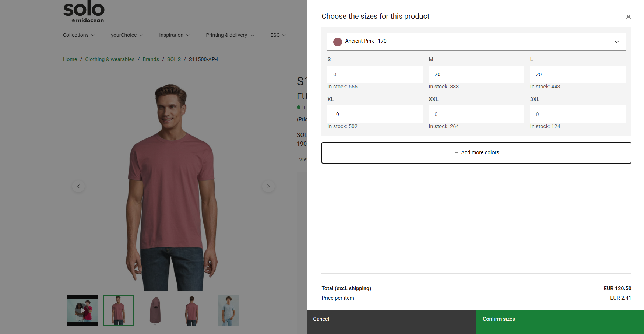The image size is (644, 334).
Task: Click the 'Price per item' label
Action: [x=338, y=298]
